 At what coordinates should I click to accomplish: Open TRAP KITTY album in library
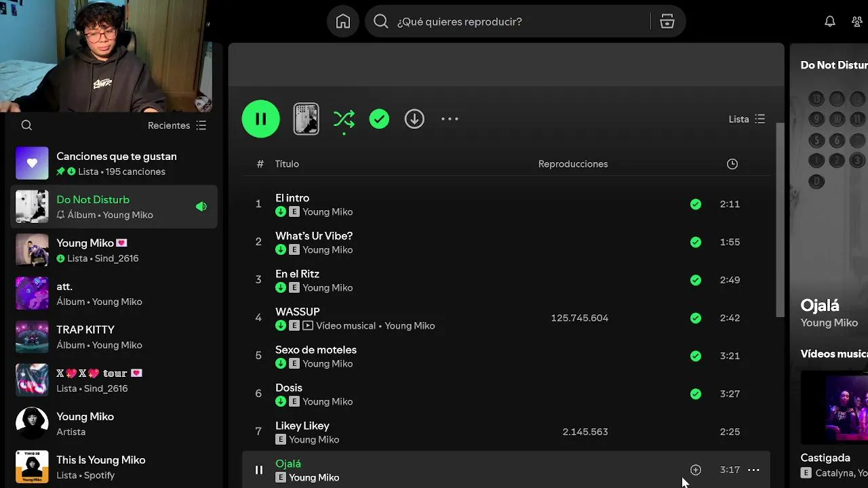point(114,337)
